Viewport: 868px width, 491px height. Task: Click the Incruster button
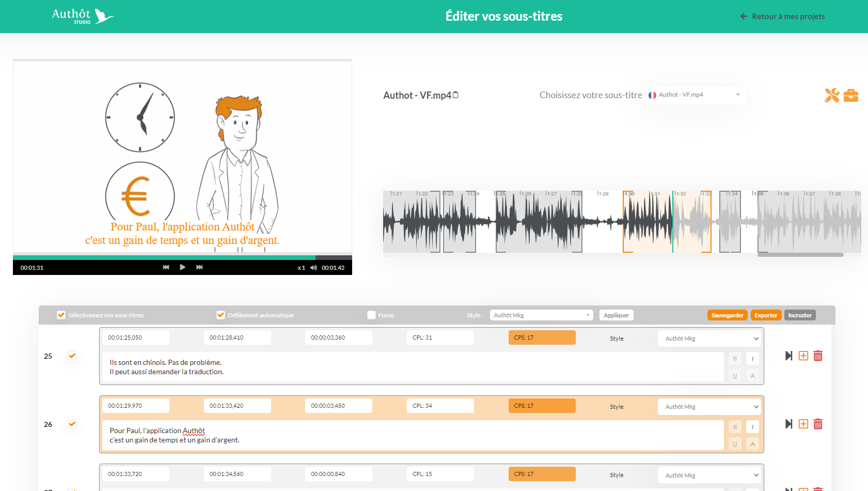(x=800, y=315)
